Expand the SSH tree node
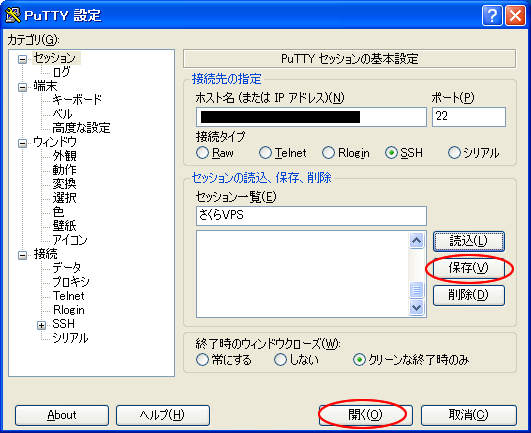The image size is (531, 433). 41,325
